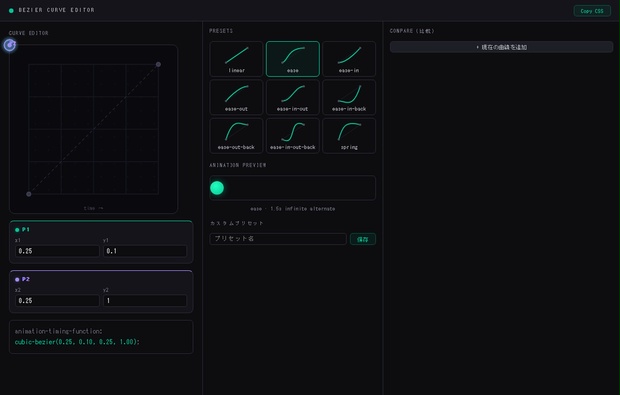Screen dimensions: 620x395
Task: Pick the ease-in-back preset
Action: (349, 97)
